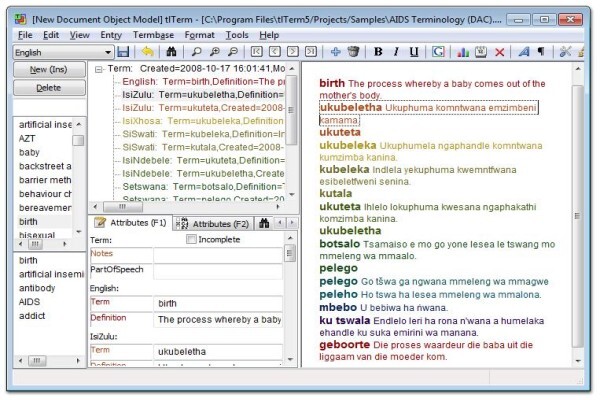Screen dimensions: 600x400
Task: Open the Edit menu
Action: (51, 35)
